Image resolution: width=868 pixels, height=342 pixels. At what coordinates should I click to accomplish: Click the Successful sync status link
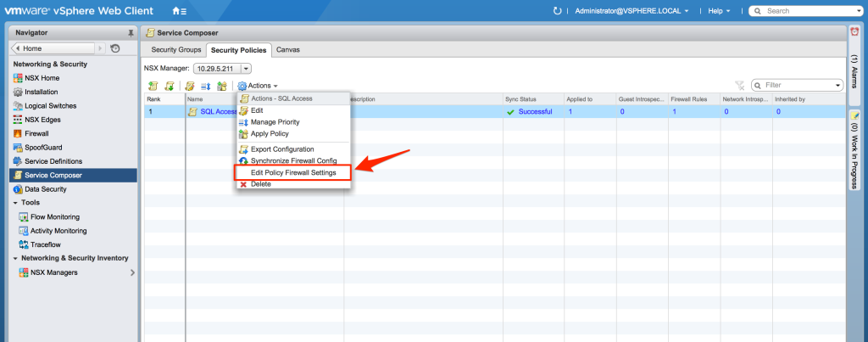(535, 111)
